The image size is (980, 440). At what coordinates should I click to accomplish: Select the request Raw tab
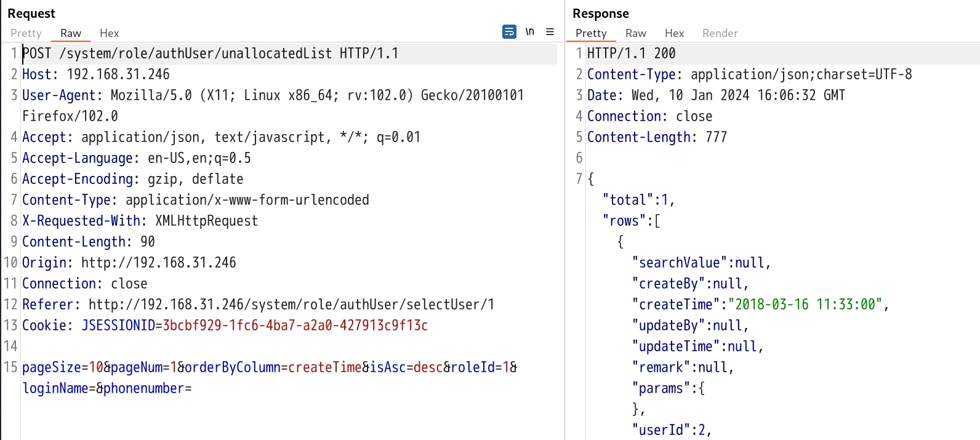point(71,33)
